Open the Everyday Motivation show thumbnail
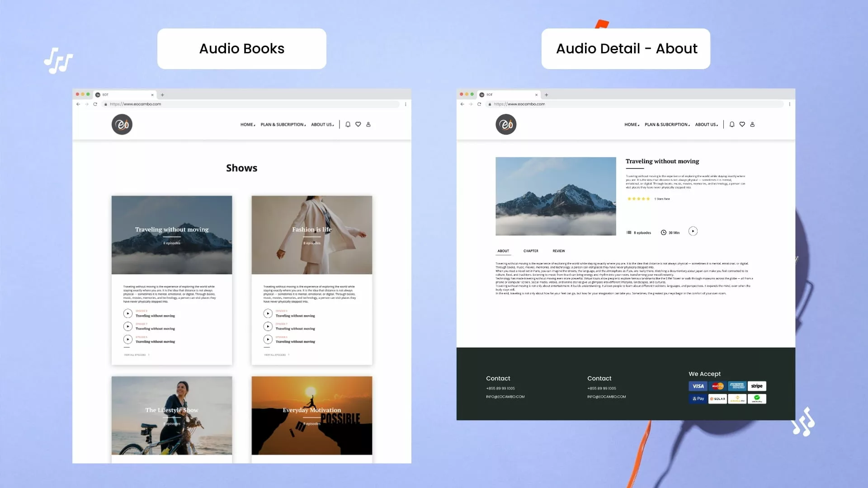 [x=311, y=415]
